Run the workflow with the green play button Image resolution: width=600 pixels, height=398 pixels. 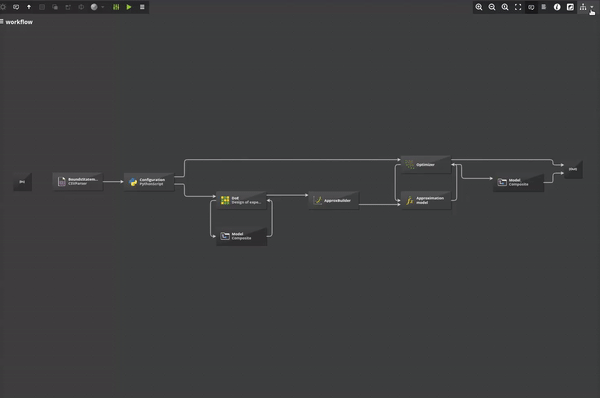click(x=129, y=7)
